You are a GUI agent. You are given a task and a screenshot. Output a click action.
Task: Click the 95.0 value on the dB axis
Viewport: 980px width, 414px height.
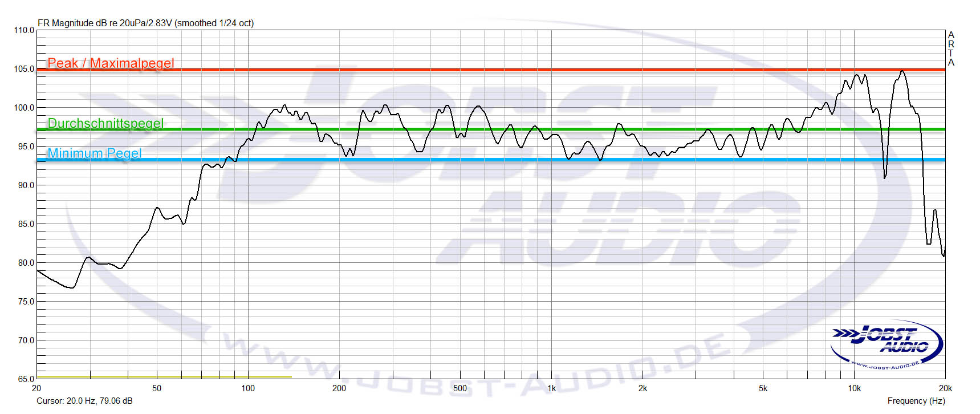26,147
